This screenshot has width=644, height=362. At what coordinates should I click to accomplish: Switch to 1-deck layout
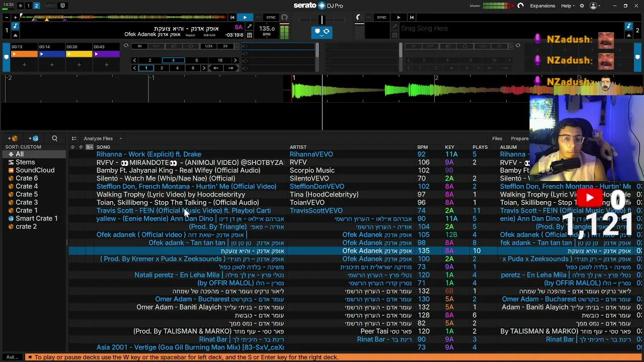[28, 6]
